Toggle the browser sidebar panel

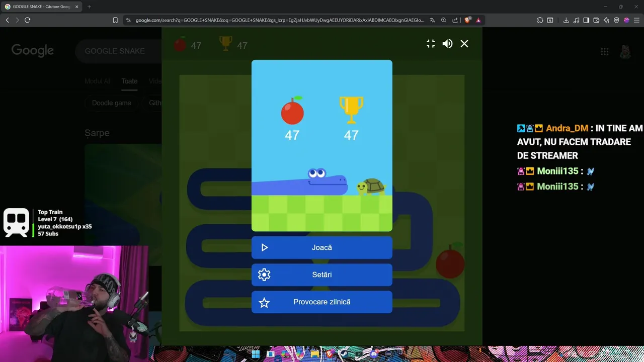586,20
